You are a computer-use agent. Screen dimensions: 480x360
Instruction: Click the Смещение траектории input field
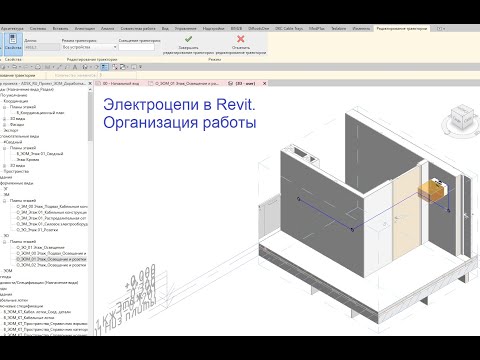click(x=136, y=47)
